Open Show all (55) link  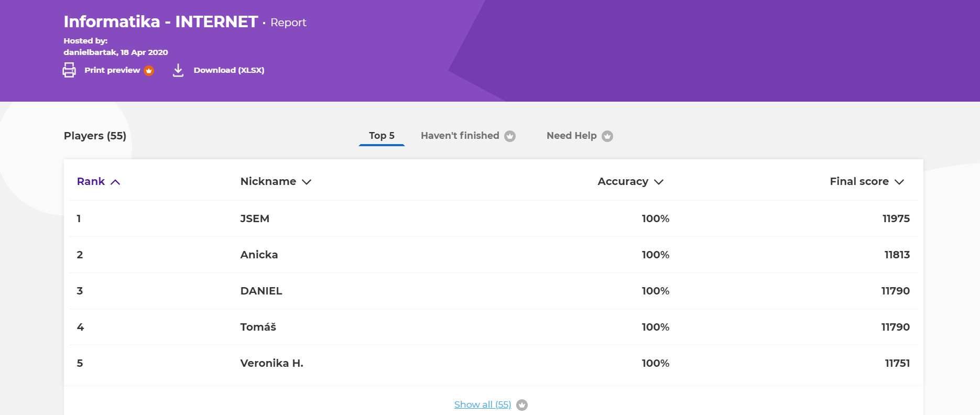click(x=482, y=405)
